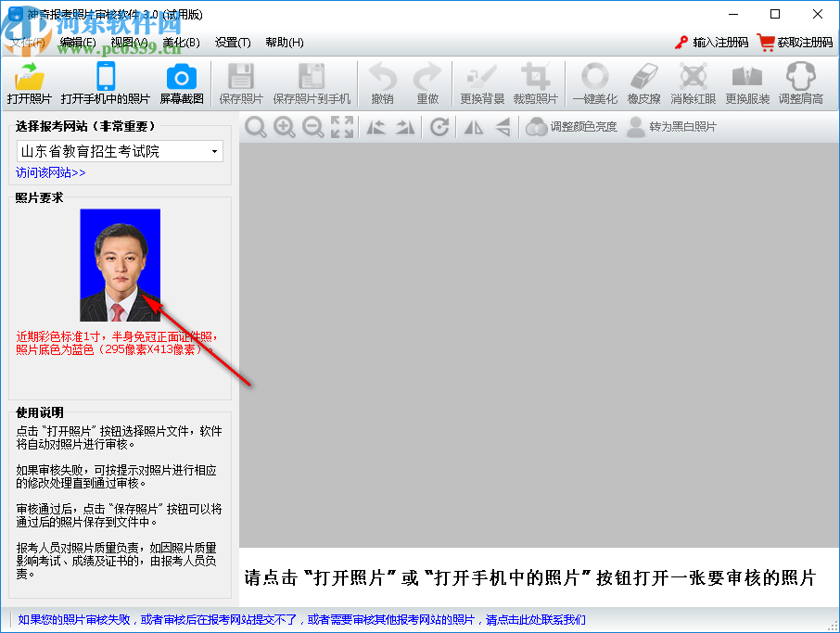Maximize the application window

tap(775, 15)
